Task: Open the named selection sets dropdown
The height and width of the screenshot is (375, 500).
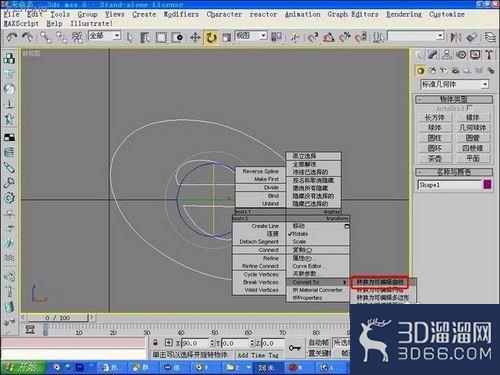Action: pyautogui.click(x=416, y=36)
